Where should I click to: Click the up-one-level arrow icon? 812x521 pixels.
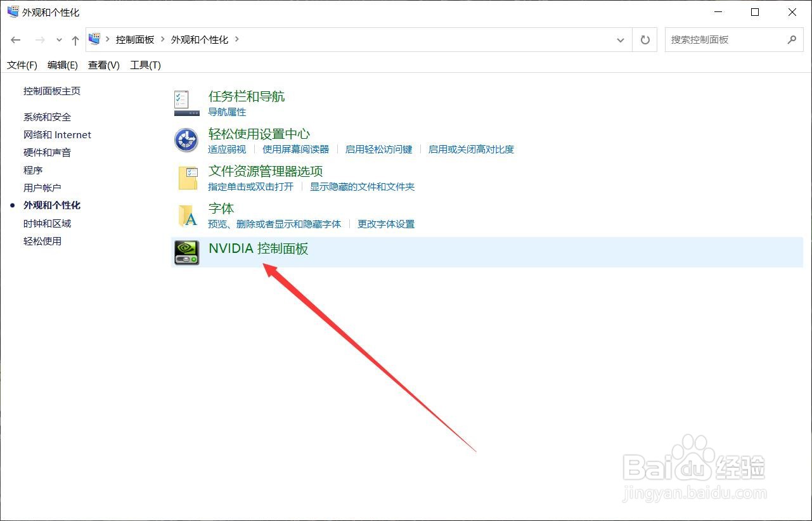[74, 39]
